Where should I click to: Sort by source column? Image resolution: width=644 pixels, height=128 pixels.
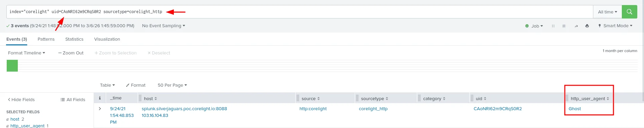click(311, 99)
